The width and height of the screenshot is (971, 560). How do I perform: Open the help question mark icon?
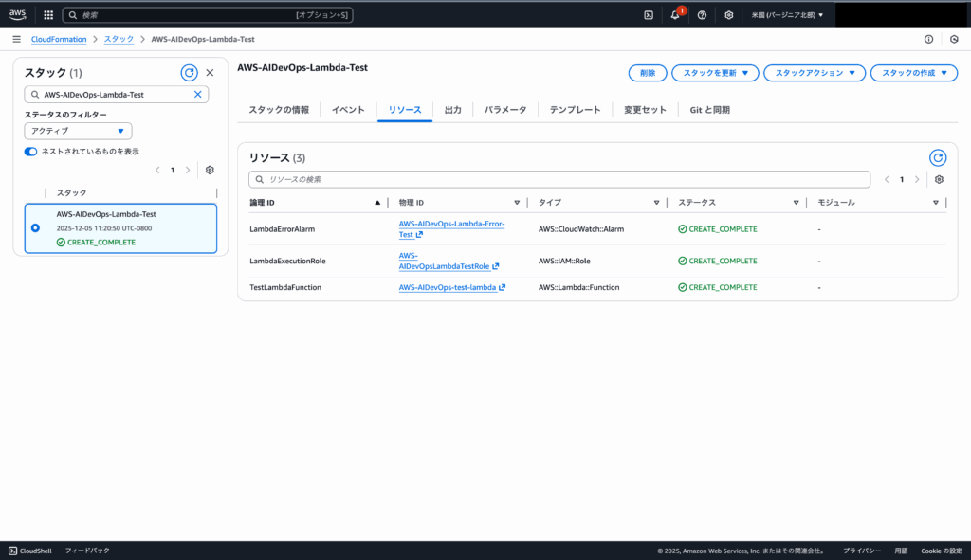[x=702, y=15]
